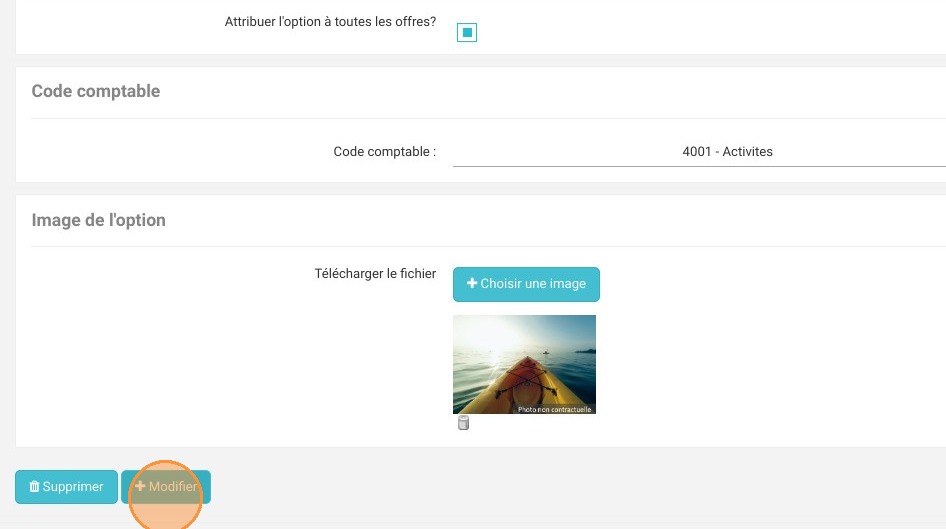The image size is (946, 529).
Task: Click the 'Télécharger le fichier' label
Action: tap(375, 274)
